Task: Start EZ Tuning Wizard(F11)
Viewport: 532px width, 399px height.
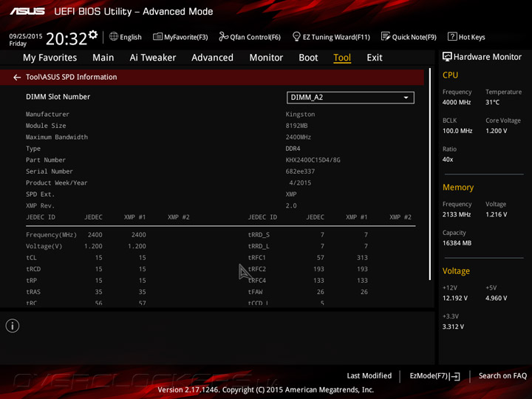Action: pyautogui.click(x=336, y=37)
